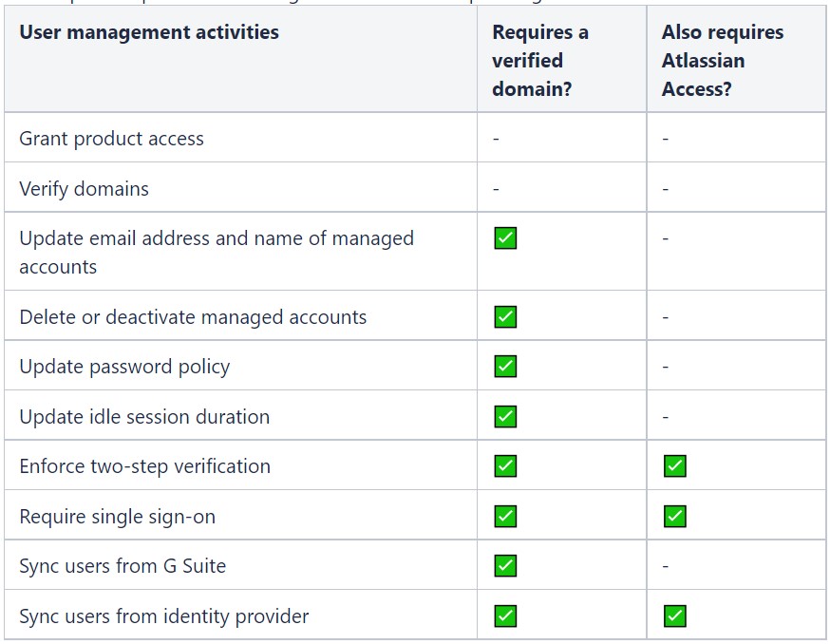Select the checkmark for updating email of managed accounts

pos(504,237)
